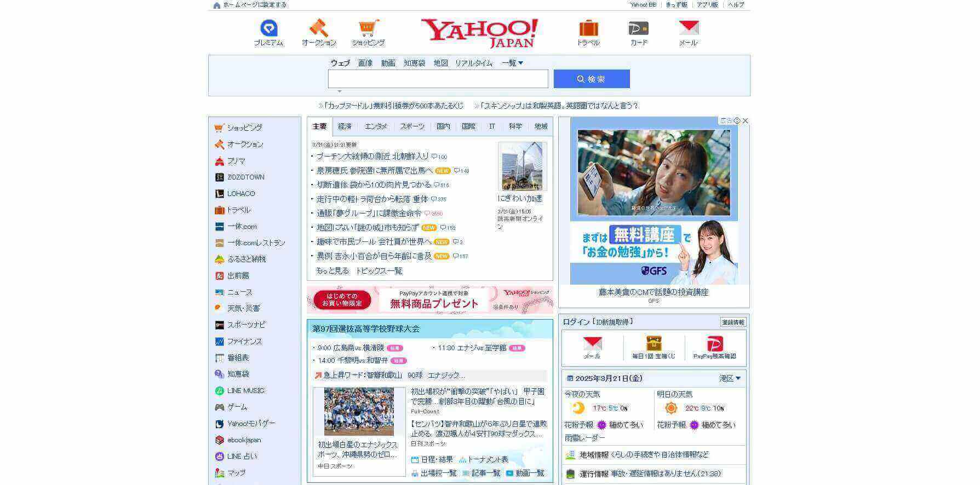Click the home icon beside ホームページに設定する
The image size is (980, 485).
[217, 5]
